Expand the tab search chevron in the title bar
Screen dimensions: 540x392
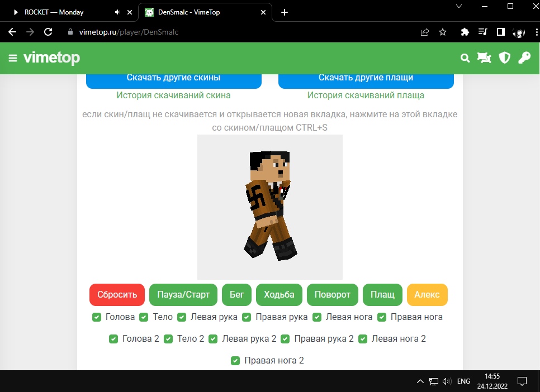point(459,7)
